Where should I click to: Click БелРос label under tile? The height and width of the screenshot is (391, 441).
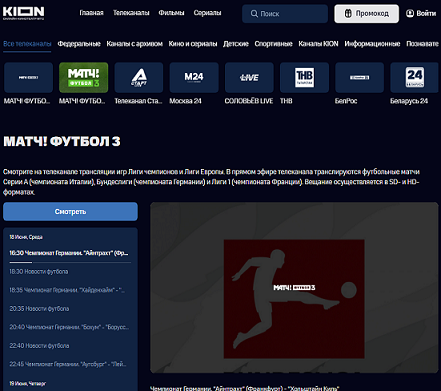(346, 101)
